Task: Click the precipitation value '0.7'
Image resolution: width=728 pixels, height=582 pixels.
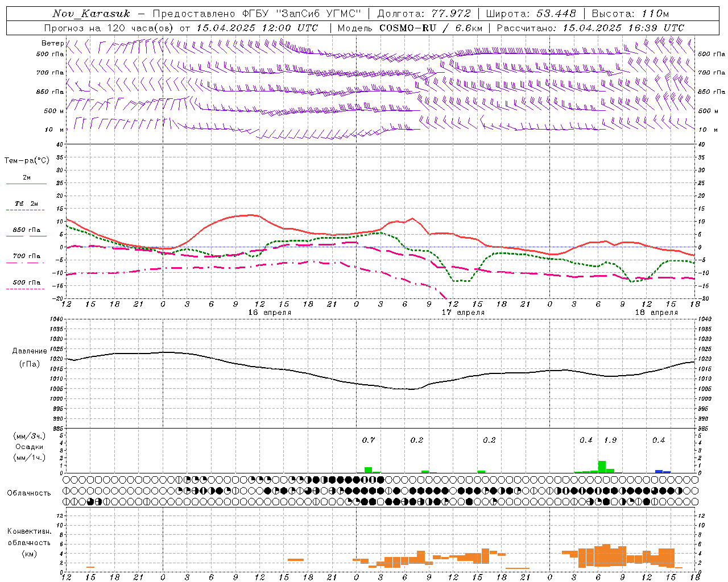Action: (x=369, y=440)
